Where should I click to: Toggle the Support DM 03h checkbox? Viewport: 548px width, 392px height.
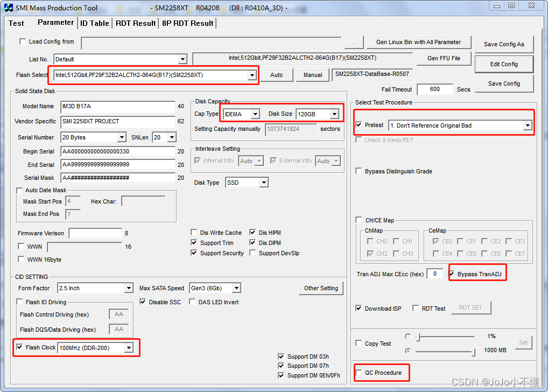point(281,356)
